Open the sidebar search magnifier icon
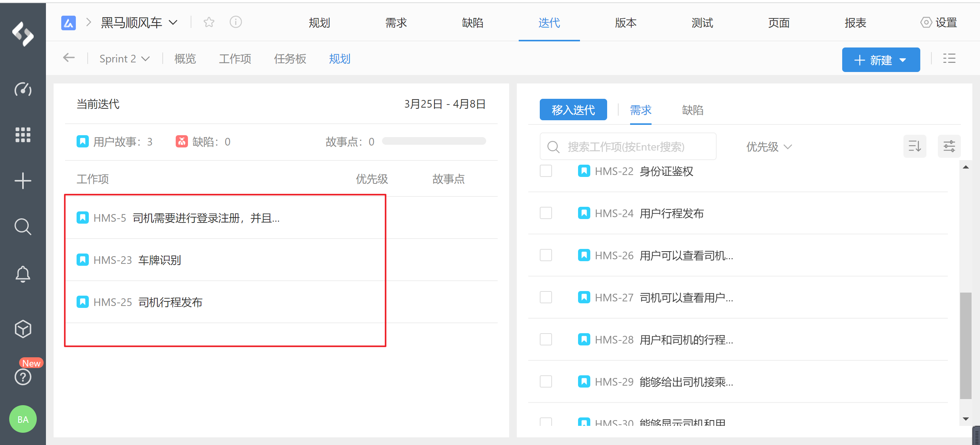This screenshot has width=980, height=445. point(23,227)
